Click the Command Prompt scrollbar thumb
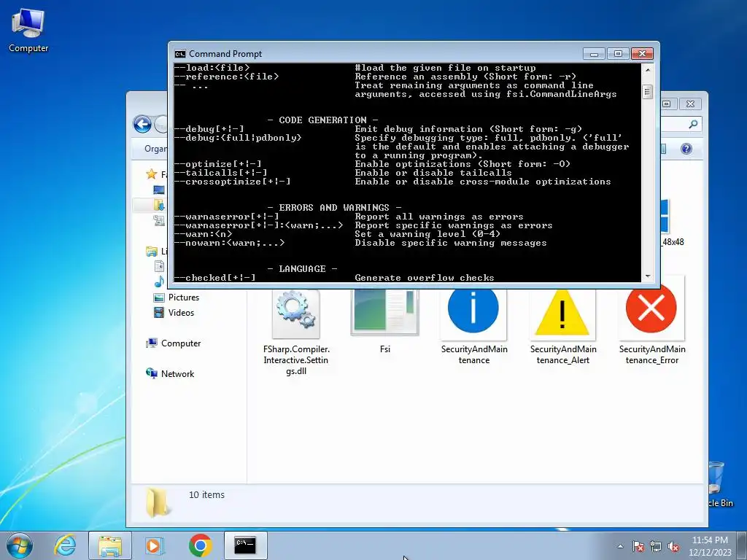This screenshot has height=560, width=747. pyautogui.click(x=647, y=91)
